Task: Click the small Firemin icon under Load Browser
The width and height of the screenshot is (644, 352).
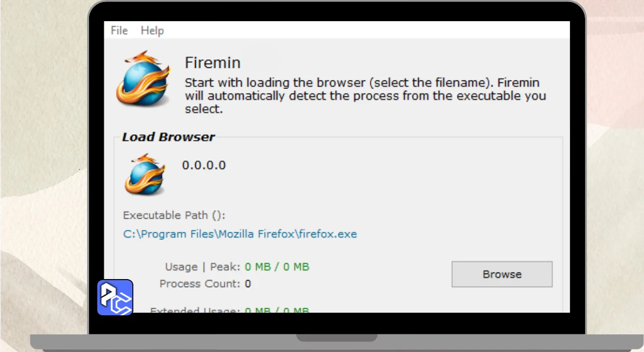Action: 145,174
